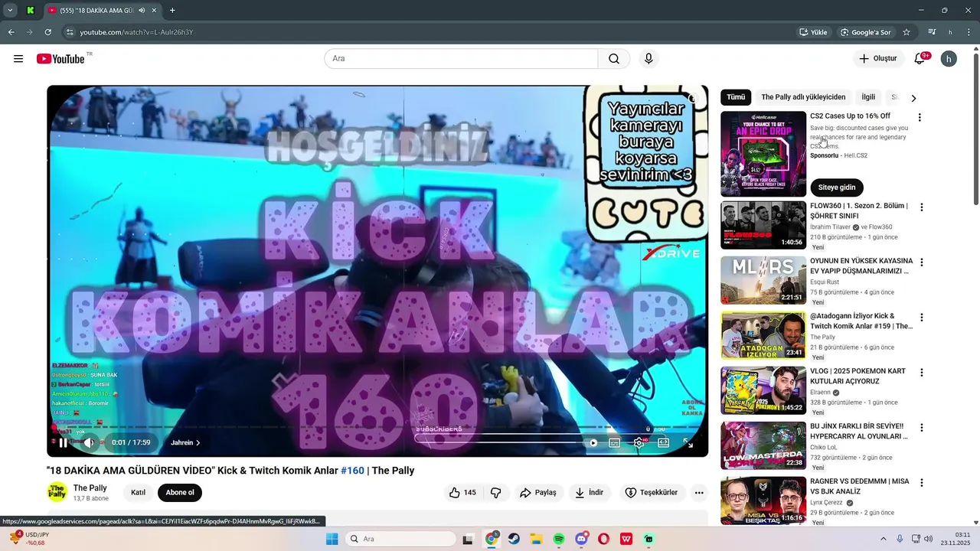Viewport: 980px width, 551px height.
Task: Open the #160 hashtag link
Action: click(x=352, y=471)
